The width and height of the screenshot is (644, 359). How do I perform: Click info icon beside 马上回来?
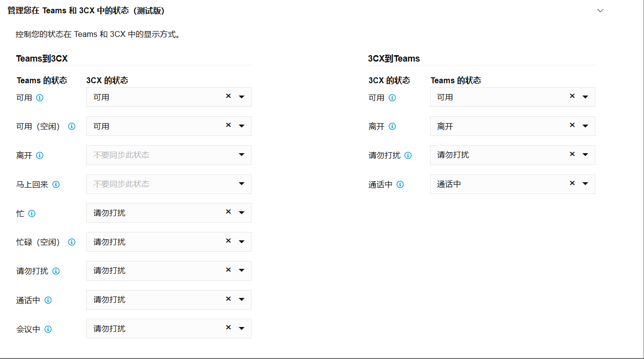(56, 185)
